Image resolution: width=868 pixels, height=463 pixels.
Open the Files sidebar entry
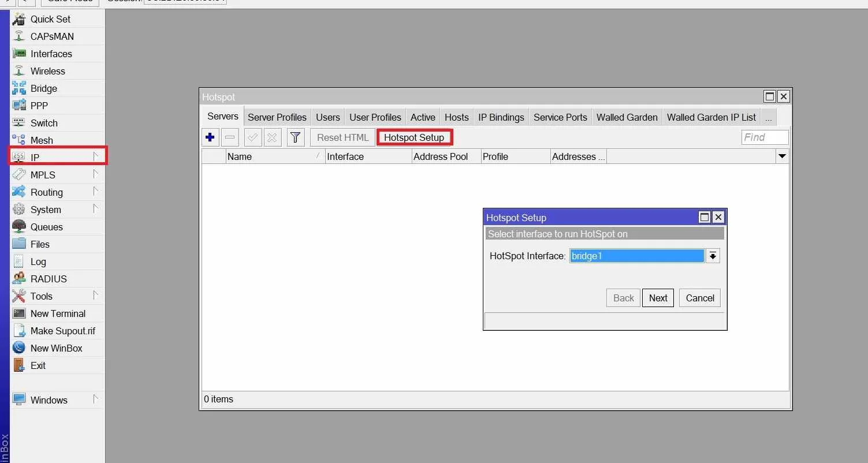point(40,244)
